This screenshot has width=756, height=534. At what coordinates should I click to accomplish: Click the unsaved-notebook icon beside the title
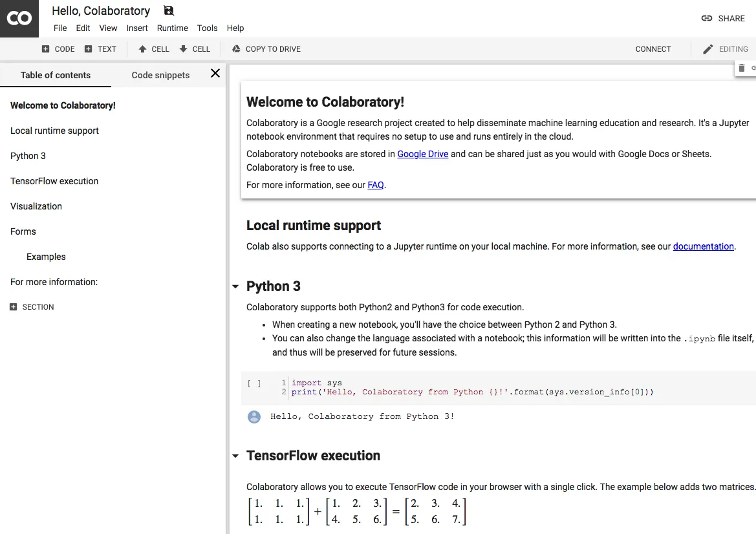(169, 10)
